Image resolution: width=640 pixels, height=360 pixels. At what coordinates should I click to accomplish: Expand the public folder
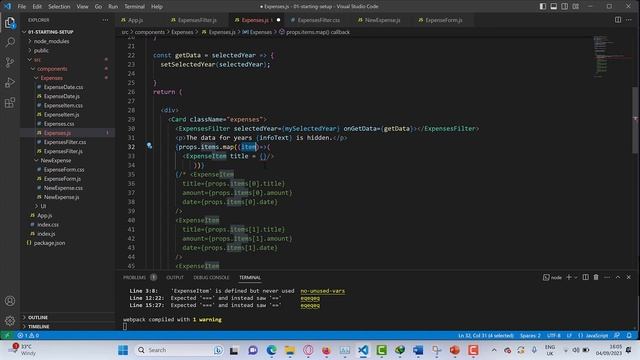click(x=41, y=50)
